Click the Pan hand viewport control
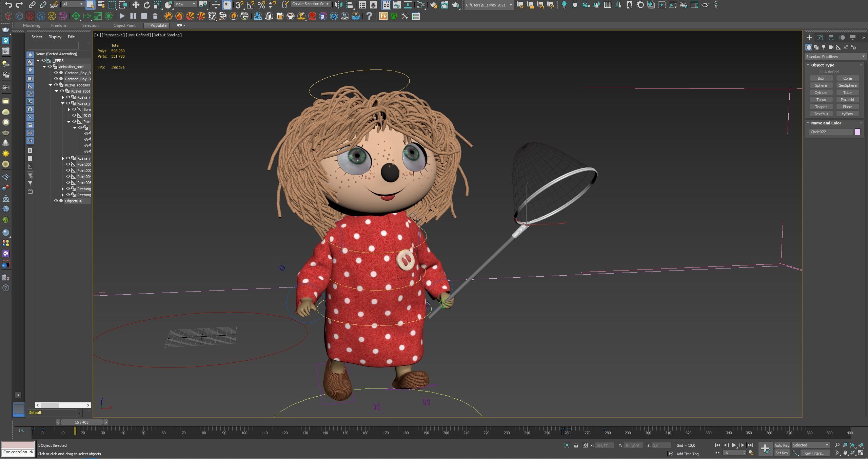The width and height of the screenshot is (868, 459). (x=845, y=453)
